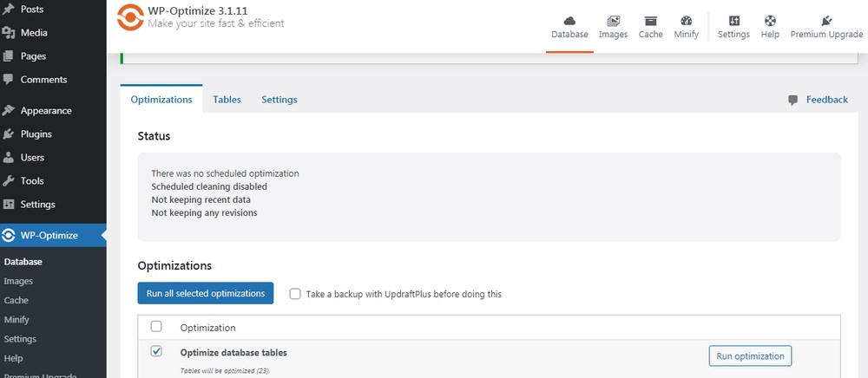Click 'Tables will be optimized (23)' note

[226, 371]
